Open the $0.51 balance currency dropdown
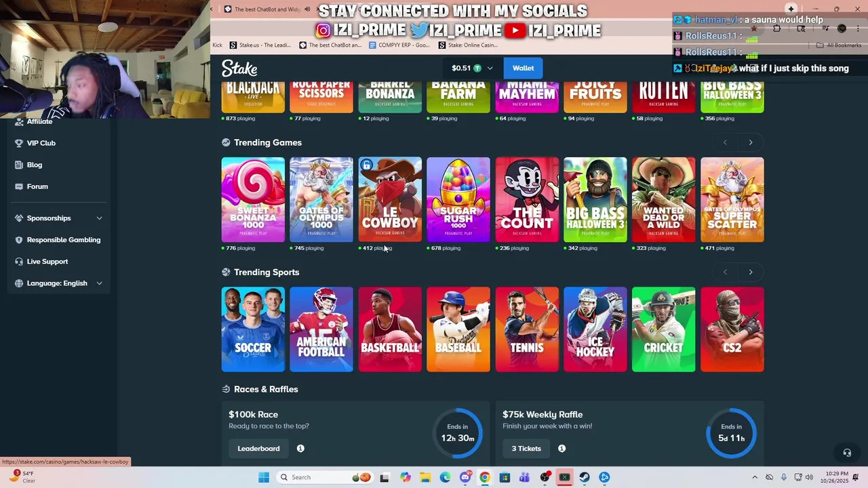The height and width of the screenshot is (488, 868). click(472, 68)
